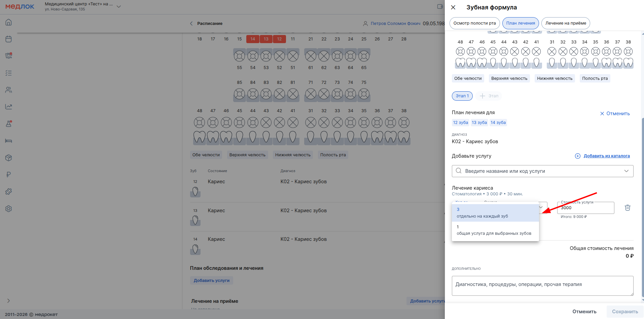Toggle the Нижняя челюсть chip in the panel
This screenshot has width=644, height=319.
(x=554, y=78)
